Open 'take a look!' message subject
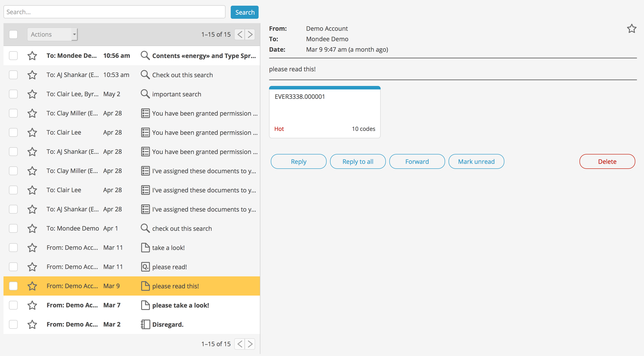644x356 pixels. pyautogui.click(x=168, y=248)
